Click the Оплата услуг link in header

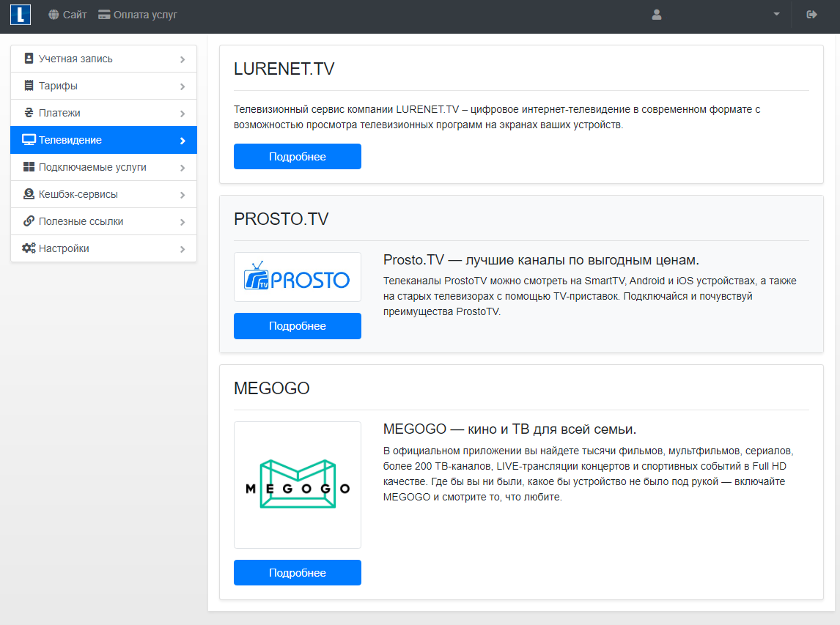(138, 15)
